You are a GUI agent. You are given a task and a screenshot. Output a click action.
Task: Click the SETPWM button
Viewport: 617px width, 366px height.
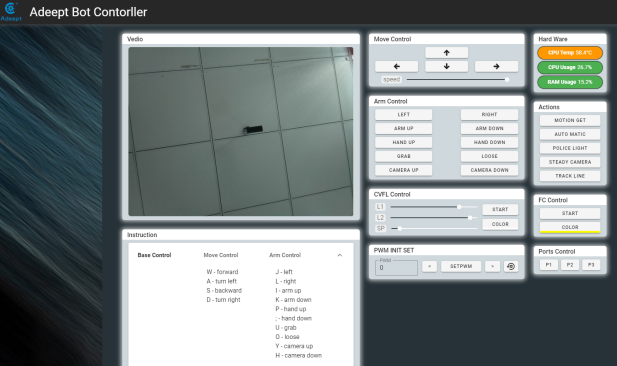point(461,266)
